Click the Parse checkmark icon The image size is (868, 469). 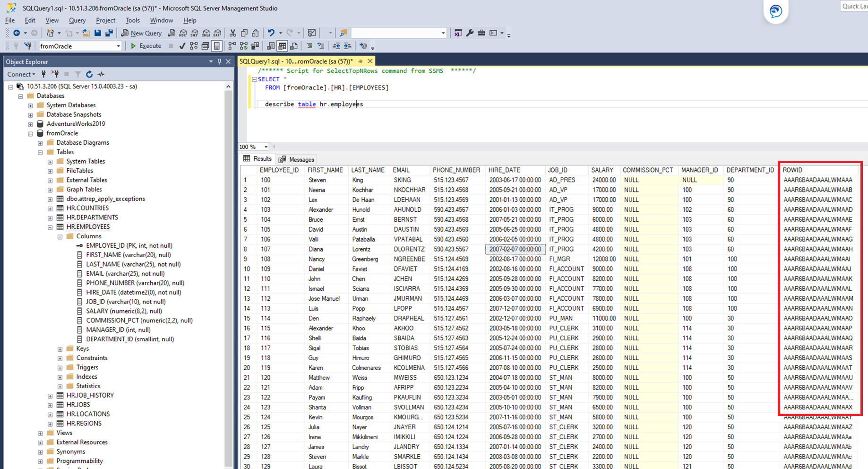tap(182, 46)
